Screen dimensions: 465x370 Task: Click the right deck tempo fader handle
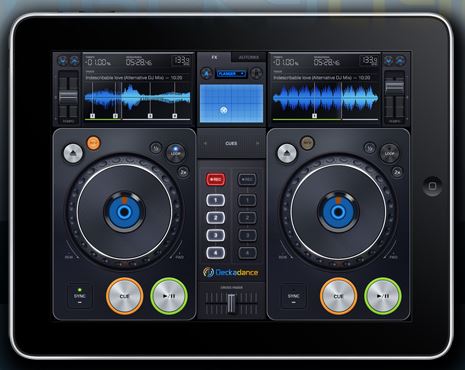[x=394, y=86]
